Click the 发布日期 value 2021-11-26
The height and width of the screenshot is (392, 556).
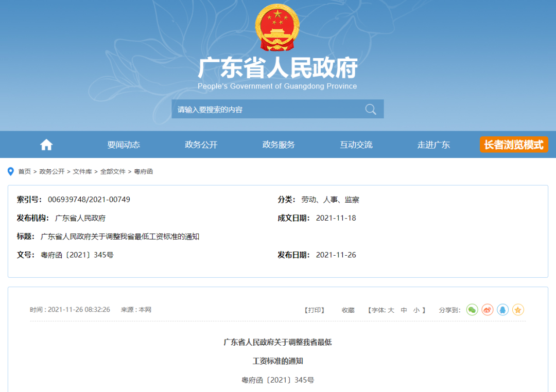pos(336,255)
